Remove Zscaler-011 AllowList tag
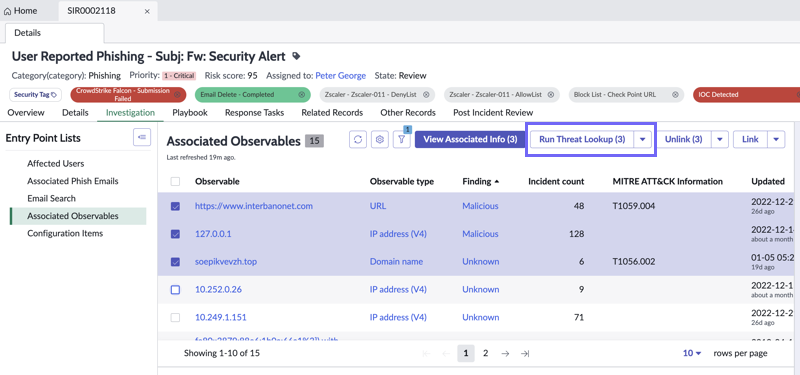Viewport: 800px width, 375px height. 551,94
